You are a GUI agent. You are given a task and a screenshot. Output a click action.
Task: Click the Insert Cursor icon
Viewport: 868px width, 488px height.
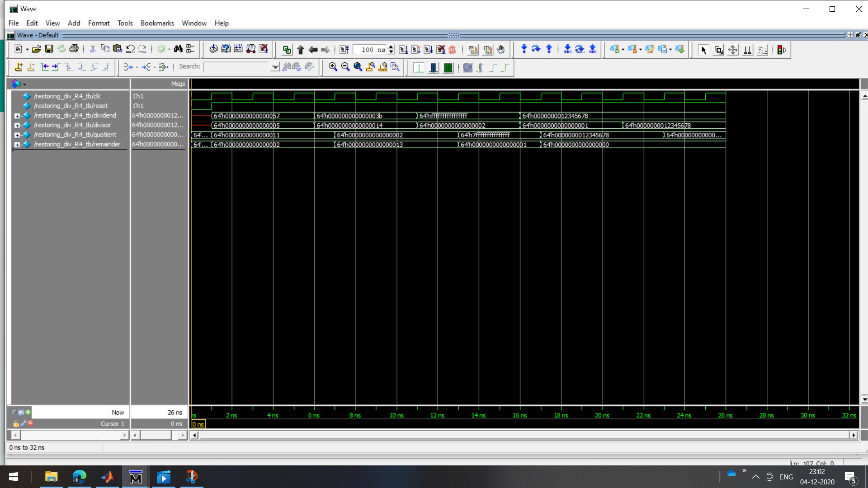[x=19, y=67]
